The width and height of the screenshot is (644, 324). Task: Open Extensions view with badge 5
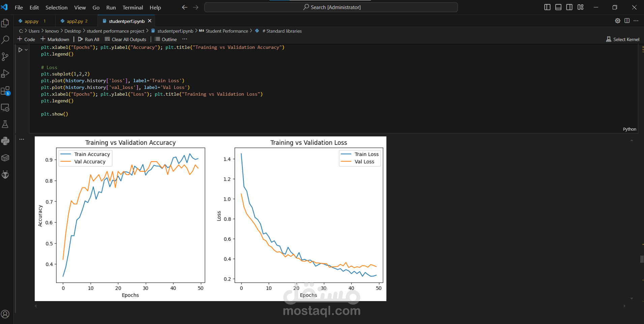pyautogui.click(x=5, y=91)
